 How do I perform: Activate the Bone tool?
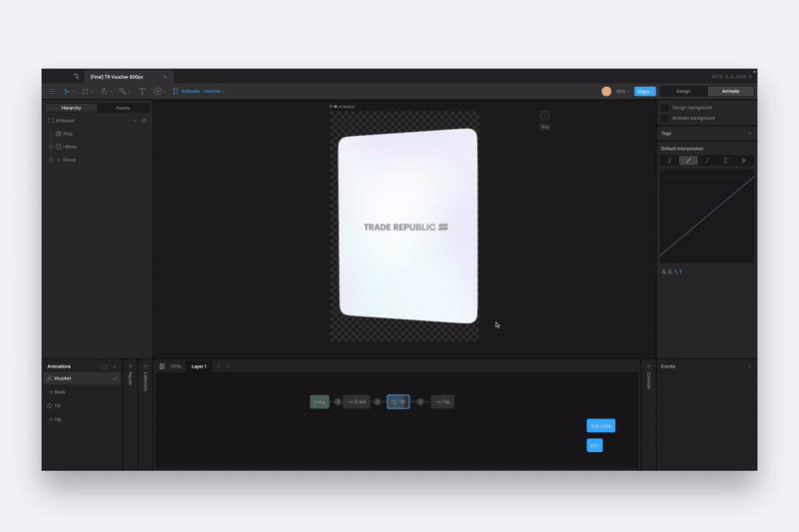click(x=123, y=92)
